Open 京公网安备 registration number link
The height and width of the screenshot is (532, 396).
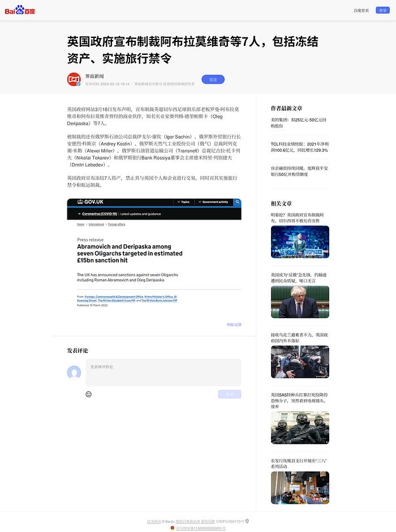click(201, 529)
